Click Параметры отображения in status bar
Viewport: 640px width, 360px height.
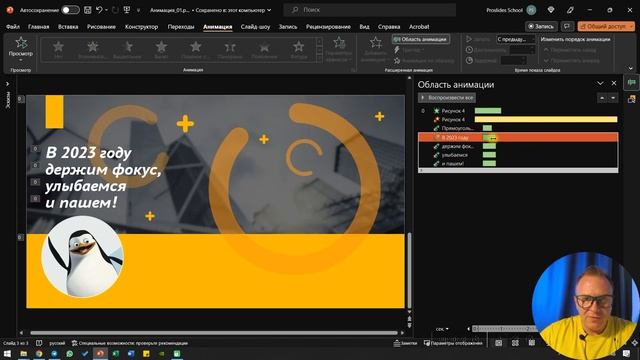(453, 343)
